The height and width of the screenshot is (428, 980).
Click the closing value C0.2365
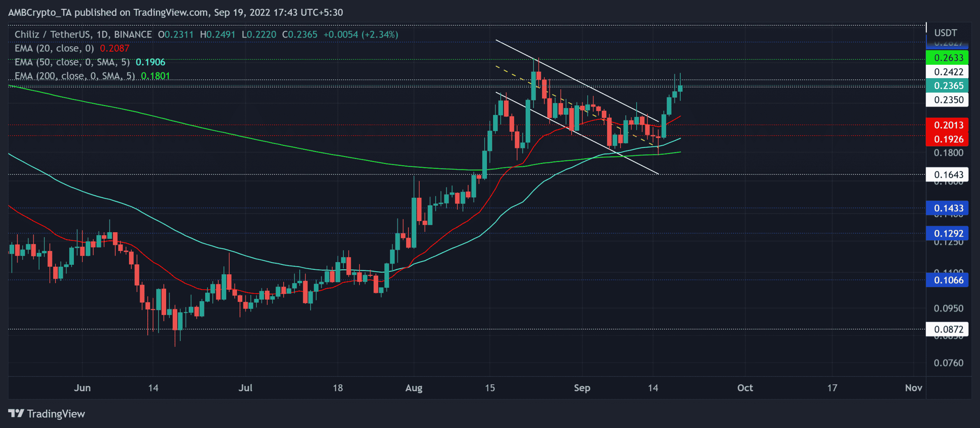click(x=300, y=34)
